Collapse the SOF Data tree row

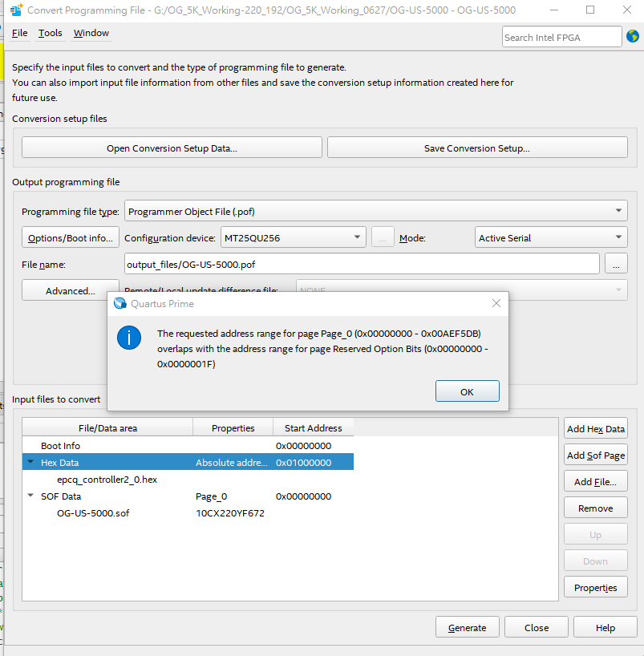(x=30, y=495)
